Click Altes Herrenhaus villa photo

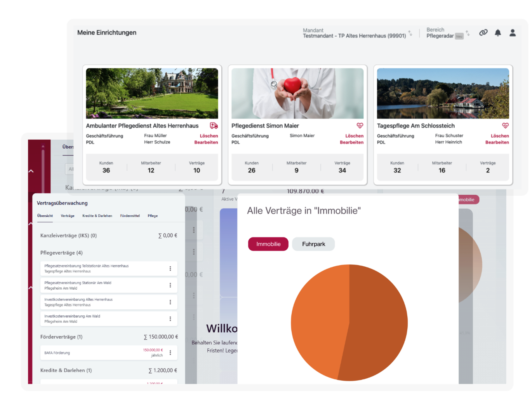152,93
